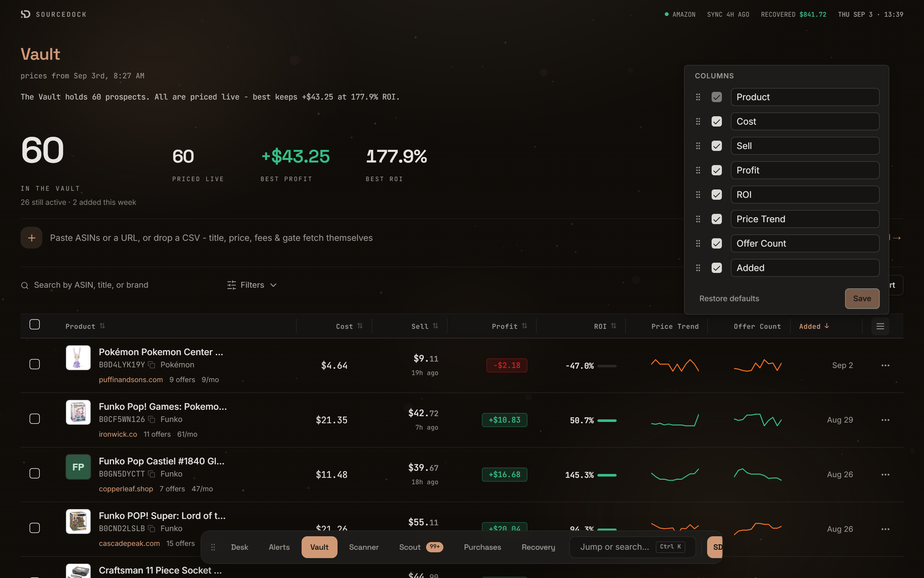
Task: Open more actions for Funko POP! Super row
Action: (886, 530)
